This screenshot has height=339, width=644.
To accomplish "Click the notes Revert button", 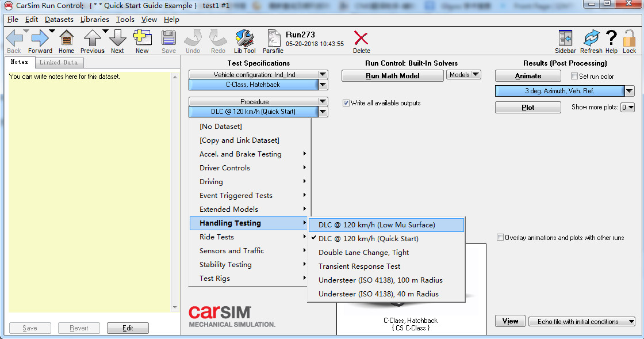I will tap(79, 328).
